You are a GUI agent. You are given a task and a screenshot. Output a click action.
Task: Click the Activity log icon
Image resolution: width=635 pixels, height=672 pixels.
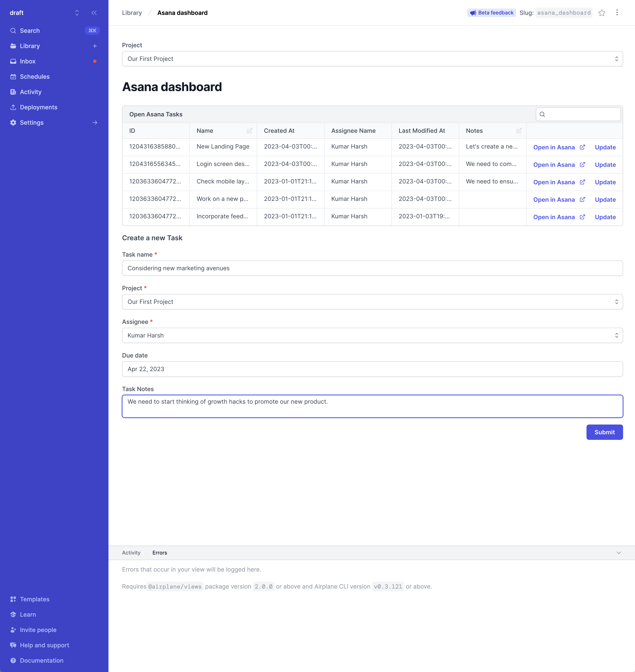13,92
